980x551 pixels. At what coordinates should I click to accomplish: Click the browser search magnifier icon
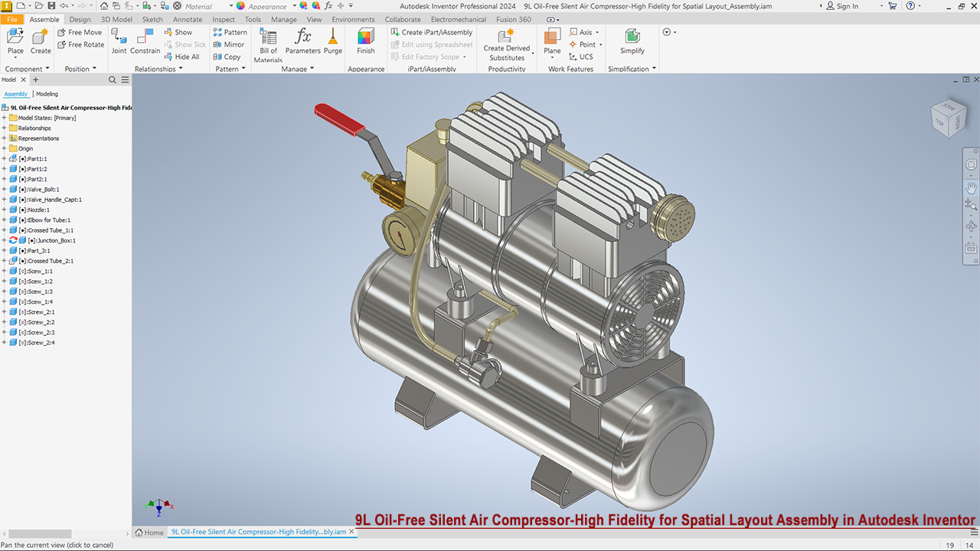pos(113,80)
